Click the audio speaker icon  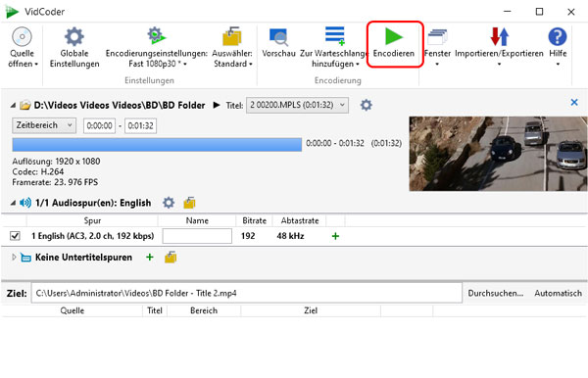(x=25, y=203)
